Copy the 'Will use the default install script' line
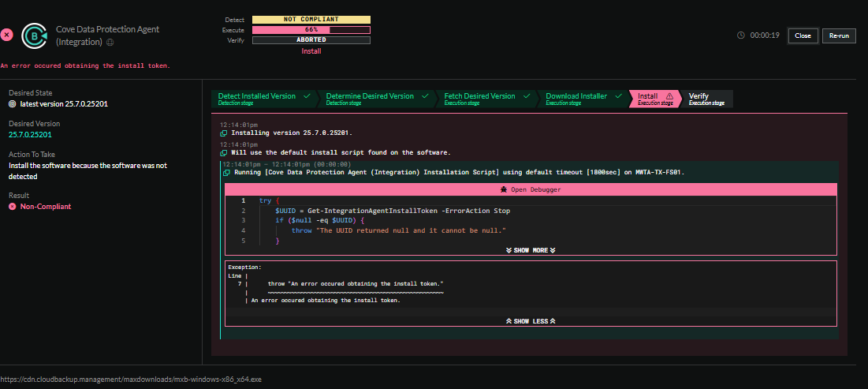Viewport: 868px width, 389px height. point(224,153)
